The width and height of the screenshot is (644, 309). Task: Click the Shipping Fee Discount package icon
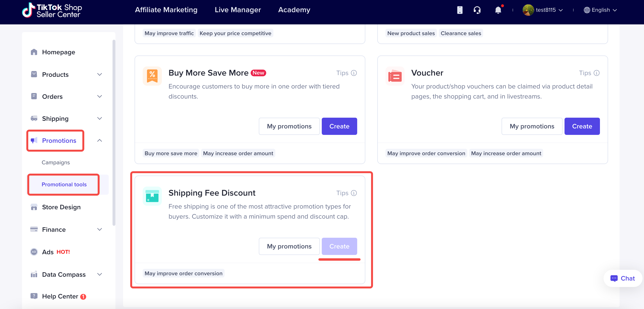tap(152, 196)
